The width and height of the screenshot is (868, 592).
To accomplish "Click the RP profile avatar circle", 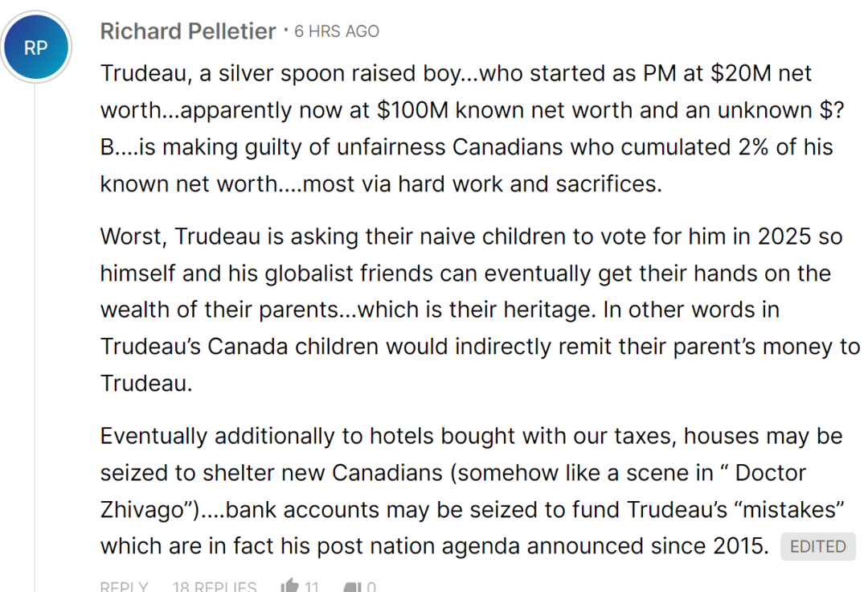I will (36, 47).
